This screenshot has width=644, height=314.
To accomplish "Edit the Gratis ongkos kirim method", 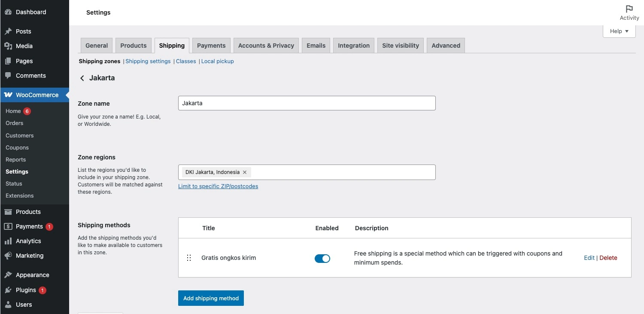I will [x=589, y=258].
